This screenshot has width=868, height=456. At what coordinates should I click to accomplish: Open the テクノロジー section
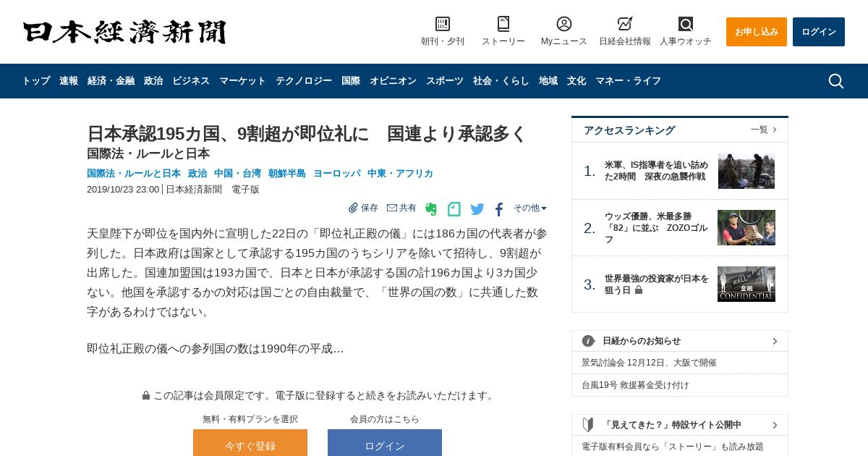click(x=304, y=81)
